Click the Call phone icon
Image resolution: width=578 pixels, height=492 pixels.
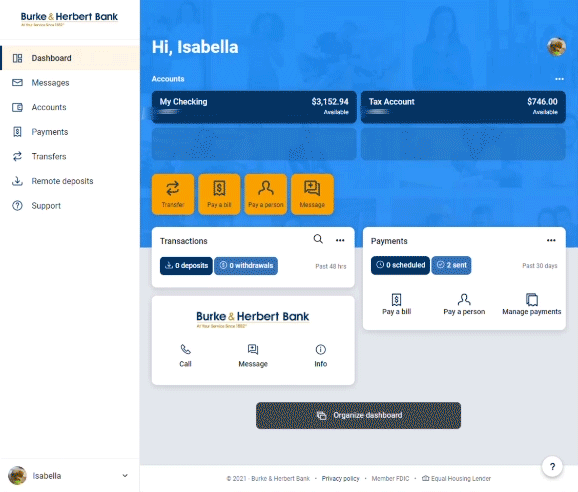[x=185, y=349]
